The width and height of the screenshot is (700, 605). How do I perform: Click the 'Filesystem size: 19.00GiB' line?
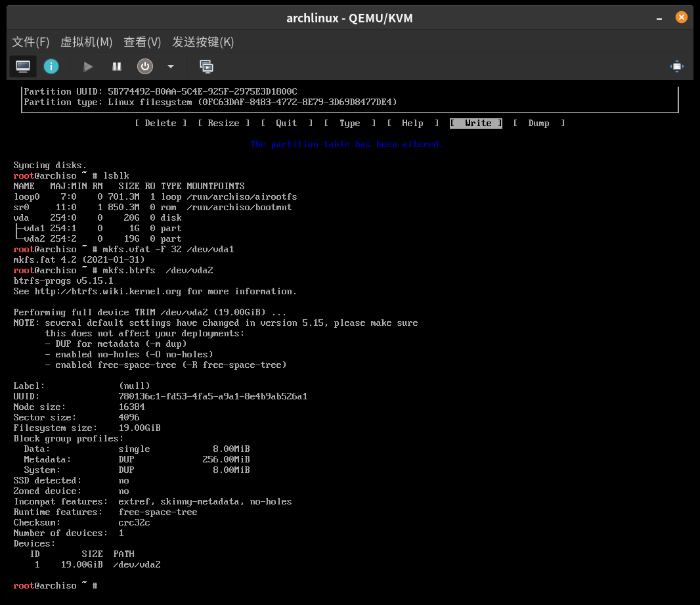(87, 428)
